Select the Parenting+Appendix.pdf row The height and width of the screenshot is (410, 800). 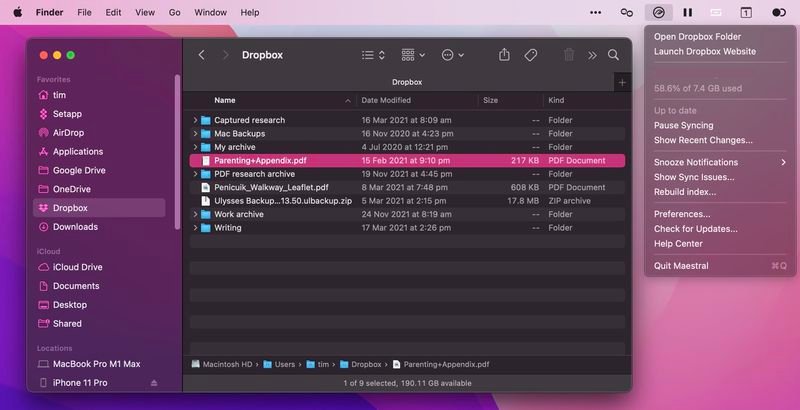click(407, 161)
